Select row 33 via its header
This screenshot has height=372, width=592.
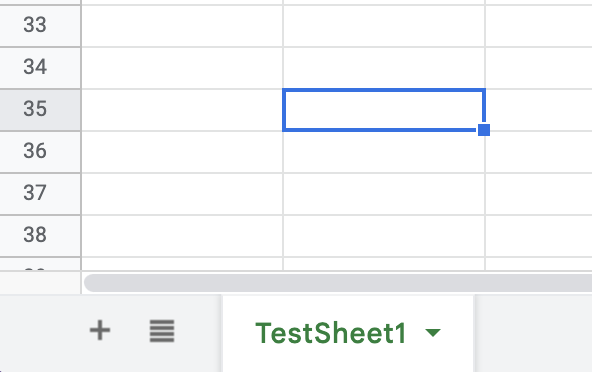click(x=40, y=26)
